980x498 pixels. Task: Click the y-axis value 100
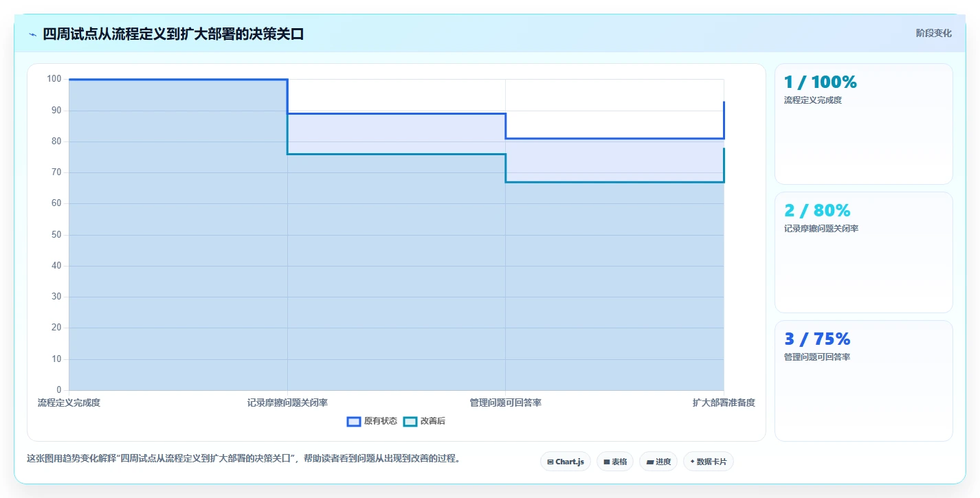point(54,79)
